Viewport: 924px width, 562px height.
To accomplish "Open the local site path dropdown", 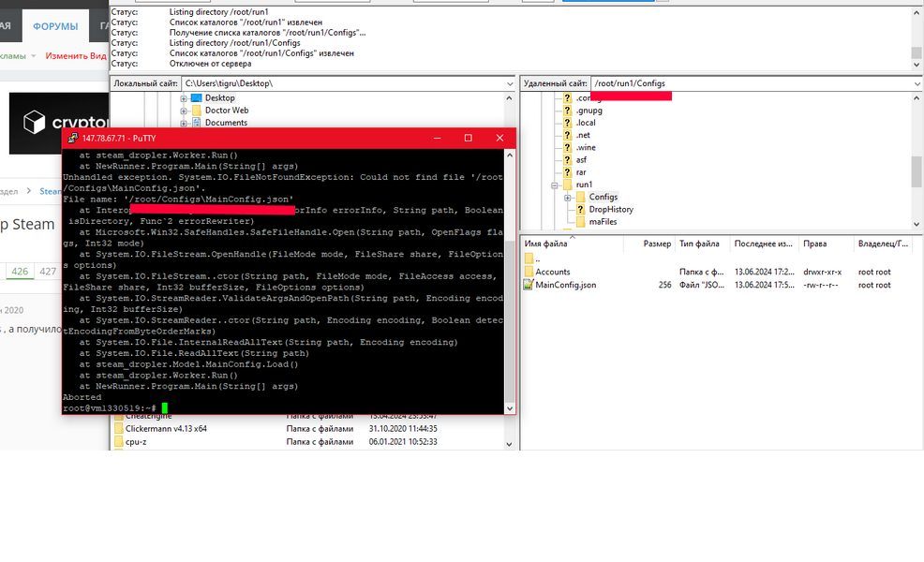I will pos(510,83).
